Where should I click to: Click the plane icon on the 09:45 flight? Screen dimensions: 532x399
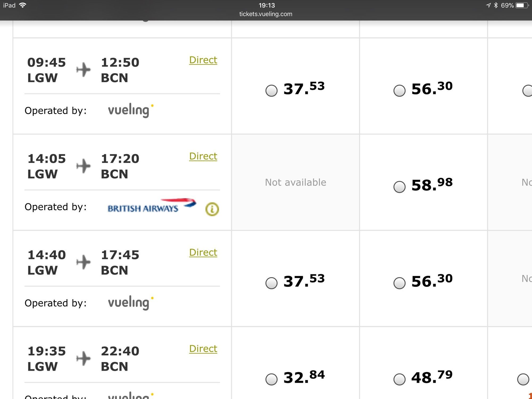(x=83, y=70)
